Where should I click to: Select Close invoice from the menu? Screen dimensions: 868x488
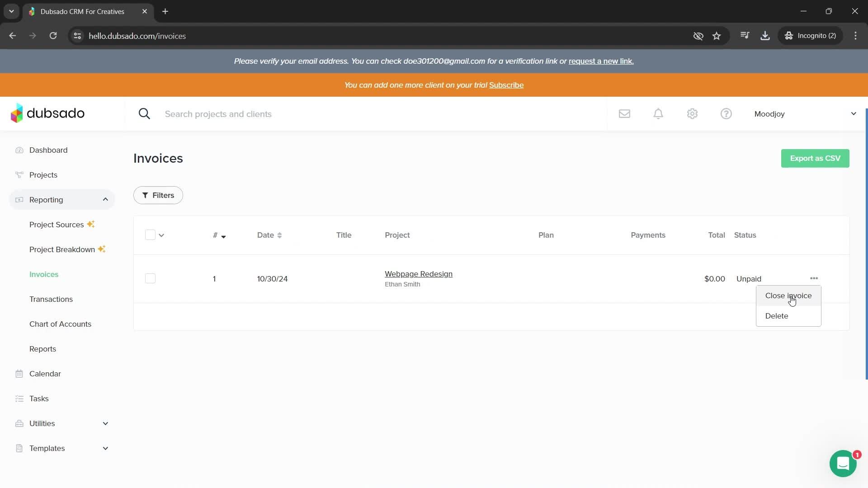click(x=788, y=296)
